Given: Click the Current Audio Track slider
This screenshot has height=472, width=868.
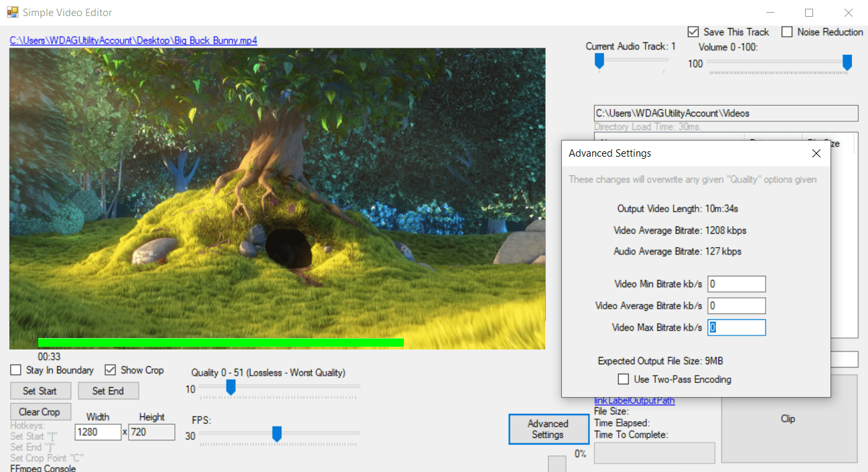Looking at the screenshot, I should click(x=632, y=61).
